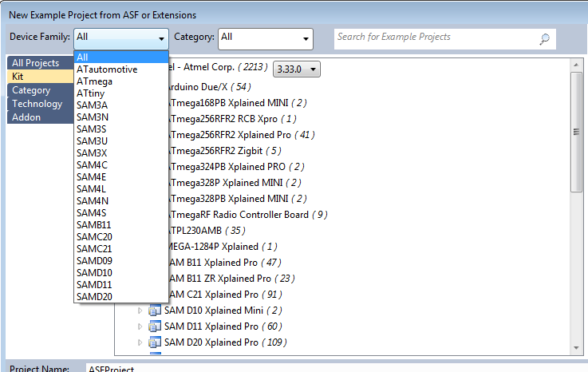The height and width of the screenshot is (372, 588).
Task: Choose SAMC20 device family
Action: point(121,237)
